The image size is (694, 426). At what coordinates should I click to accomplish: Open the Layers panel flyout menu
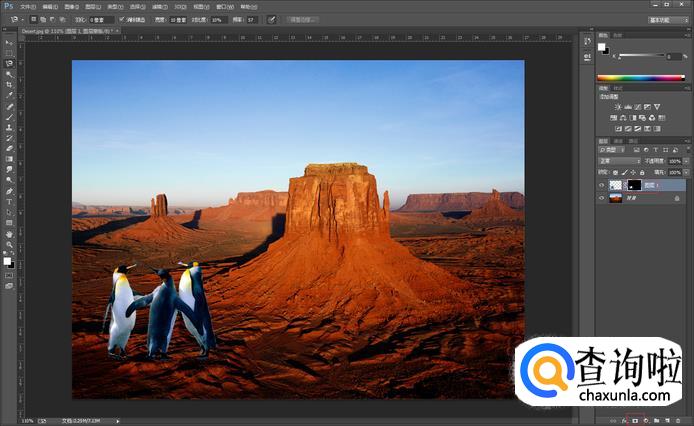(x=687, y=141)
